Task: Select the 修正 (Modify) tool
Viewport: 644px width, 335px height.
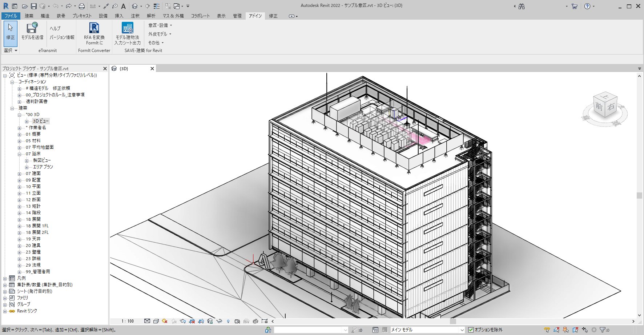Action: click(10, 33)
